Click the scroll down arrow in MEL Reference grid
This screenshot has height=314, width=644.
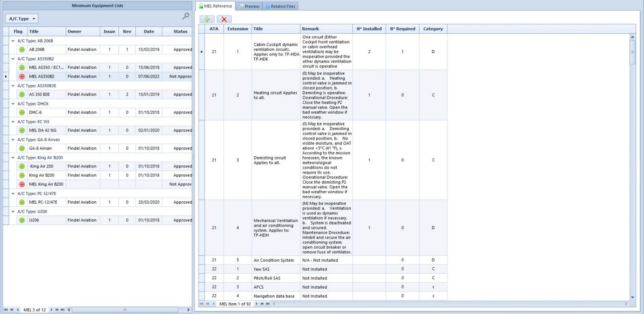tap(633, 297)
